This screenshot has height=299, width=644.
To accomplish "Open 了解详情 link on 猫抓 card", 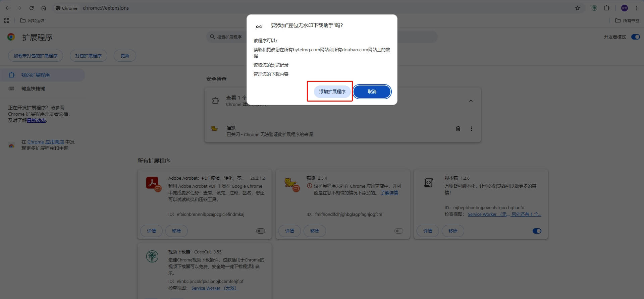I will pyautogui.click(x=389, y=193).
